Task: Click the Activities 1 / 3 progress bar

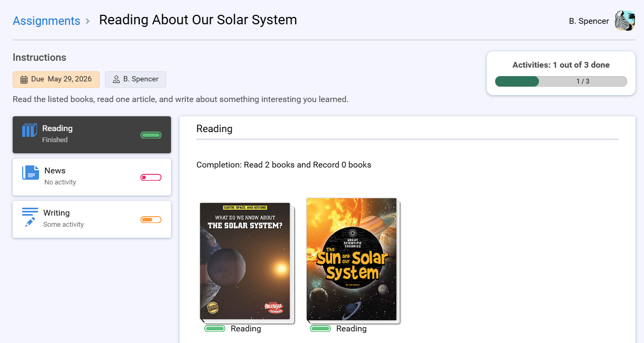Action: (x=561, y=81)
